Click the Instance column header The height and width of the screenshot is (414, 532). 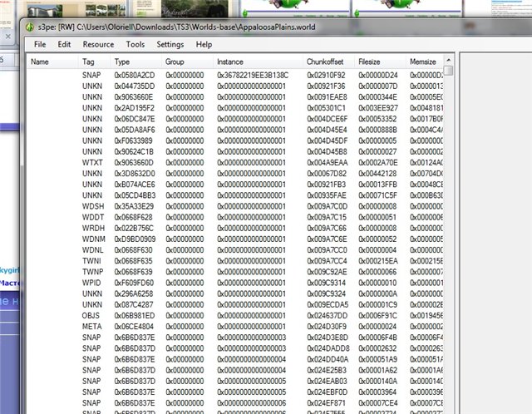pos(230,62)
